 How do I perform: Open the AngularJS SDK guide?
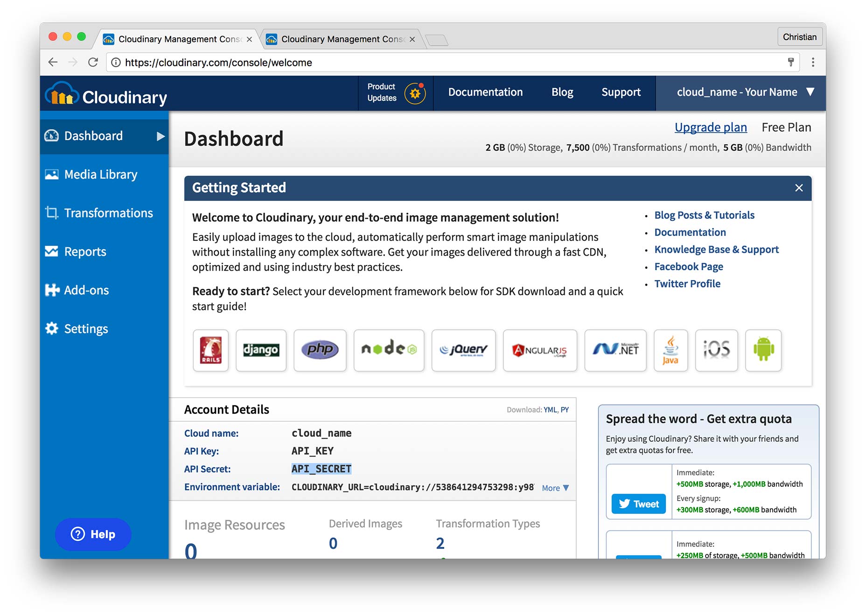tap(540, 350)
